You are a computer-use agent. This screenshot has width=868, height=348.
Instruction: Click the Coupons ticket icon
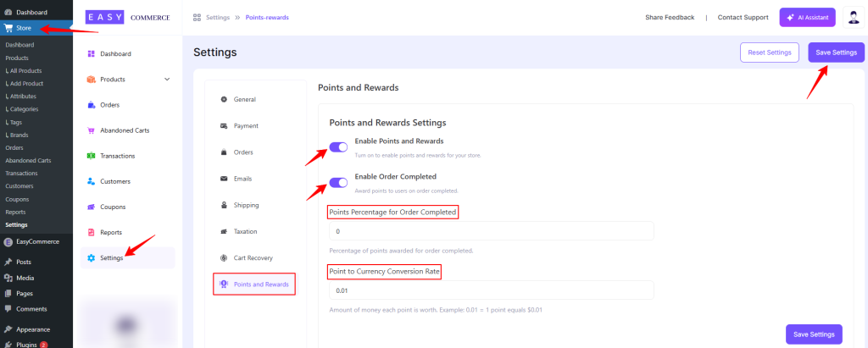pyautogui.click(x=92, y=207)
